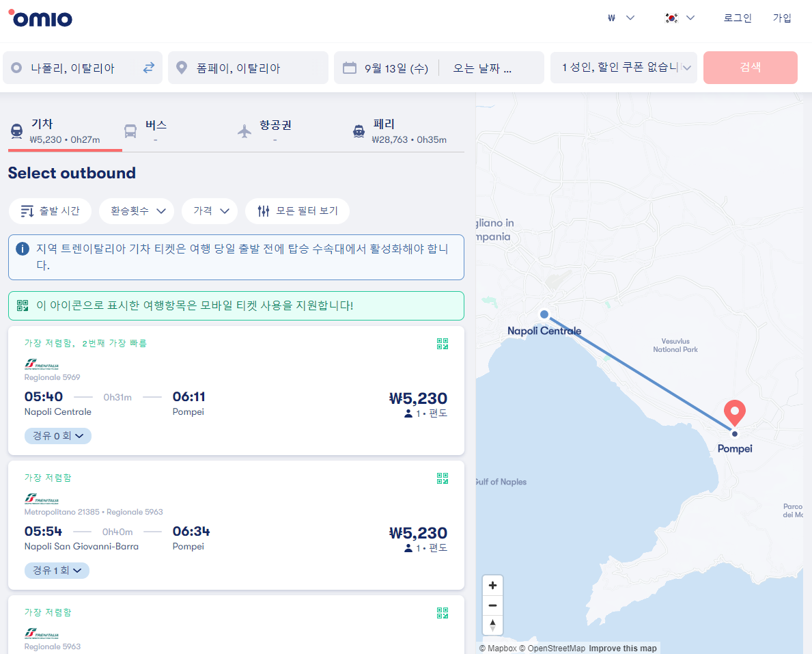Viewport: 812px width, 654px height.
Task: Swap origin and destination arrows icon
Action: (x=149, y=68)
